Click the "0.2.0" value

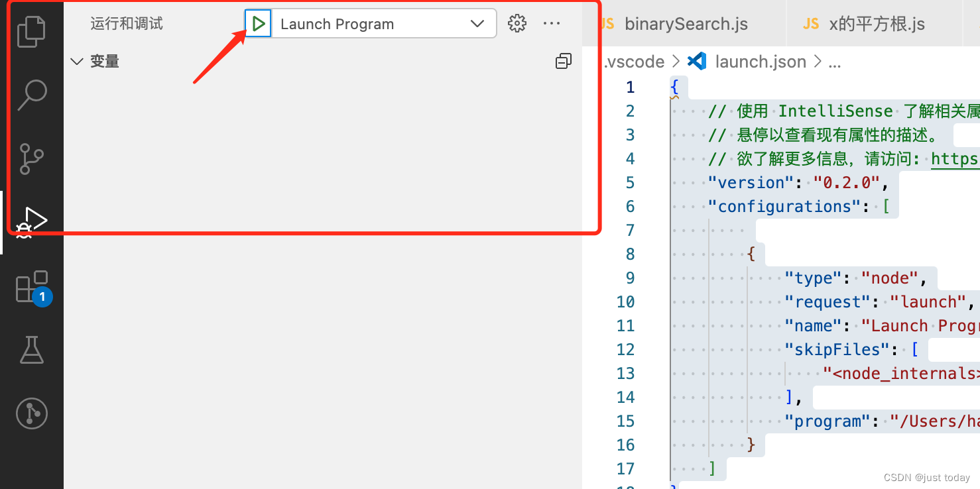coord(846,183)
